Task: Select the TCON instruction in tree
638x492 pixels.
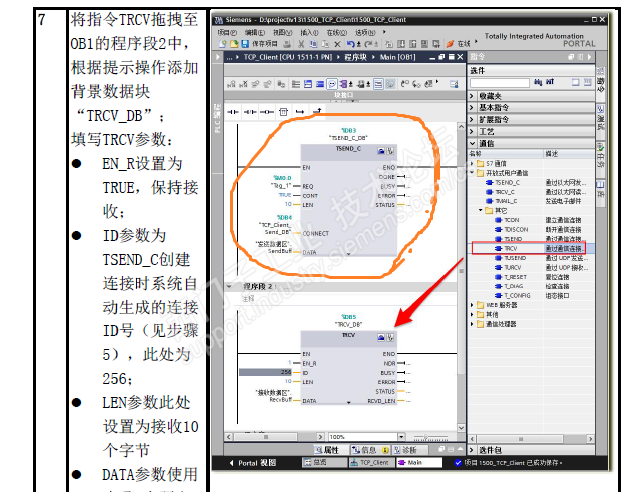Action: [x=511, y=220]
